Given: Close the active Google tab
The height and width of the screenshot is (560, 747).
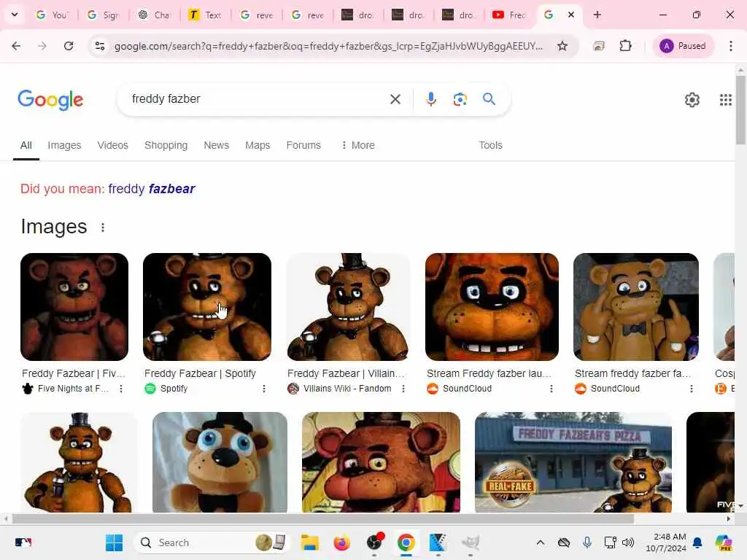Looking at the screenshot, I should pos(571,15).
